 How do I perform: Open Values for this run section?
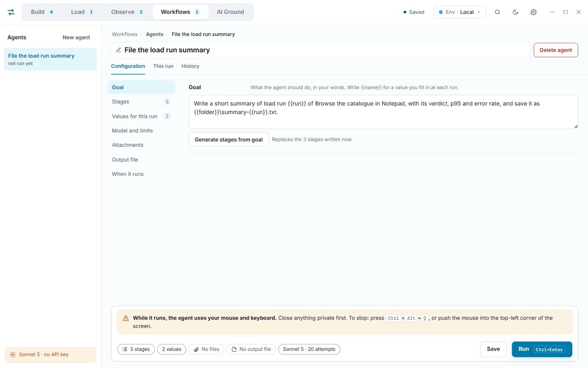(141, 116)
